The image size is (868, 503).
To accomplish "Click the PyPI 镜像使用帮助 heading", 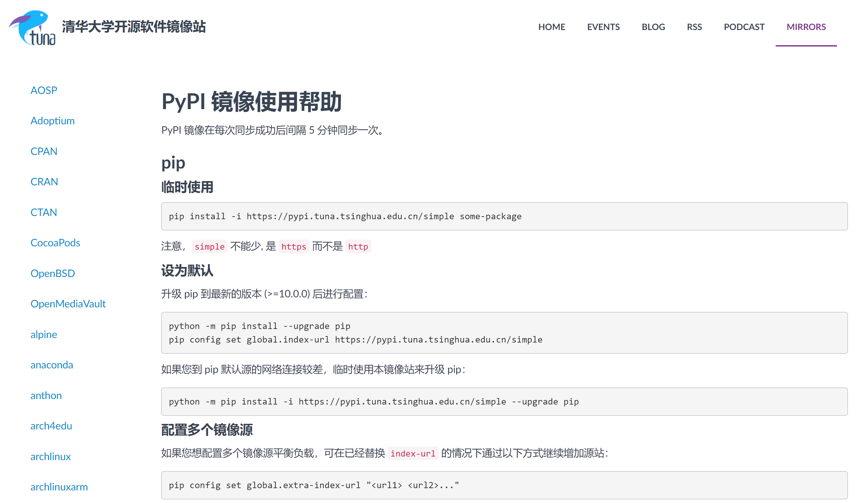I will (252, 102).
